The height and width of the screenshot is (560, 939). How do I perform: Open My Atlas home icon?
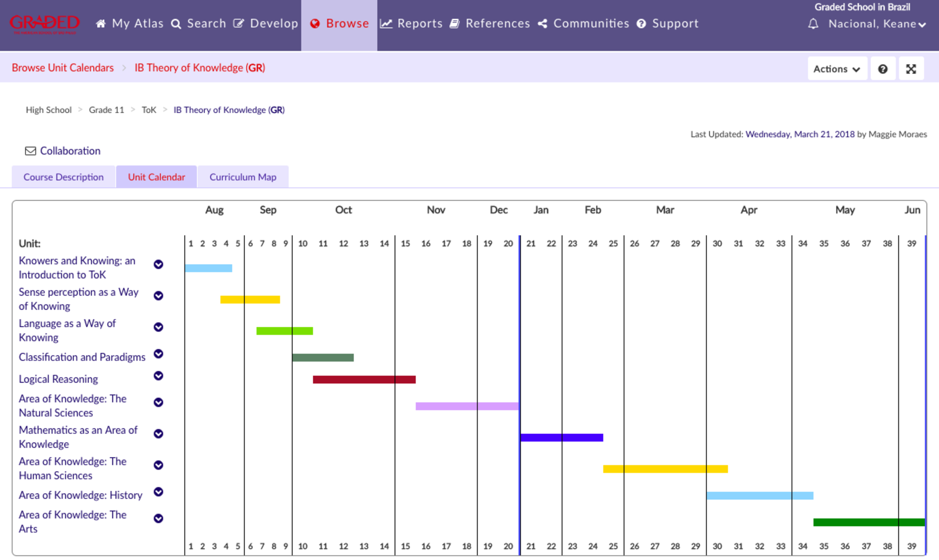[101, 23]
